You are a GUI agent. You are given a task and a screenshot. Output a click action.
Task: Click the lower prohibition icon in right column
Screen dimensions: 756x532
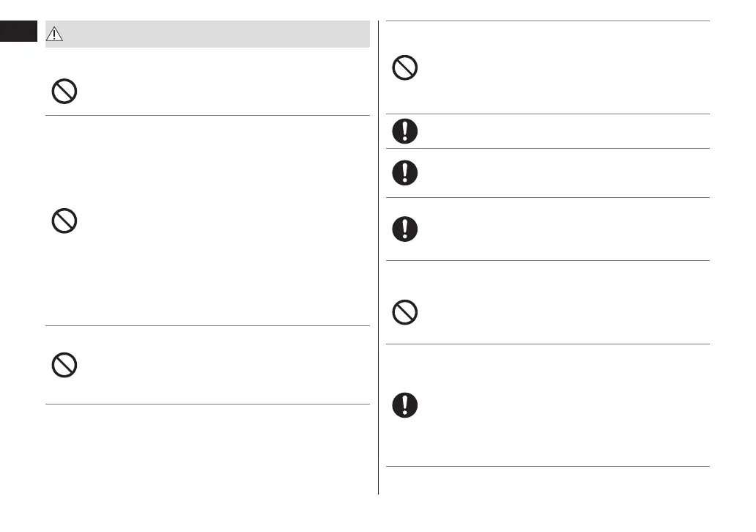pos(405,313)
